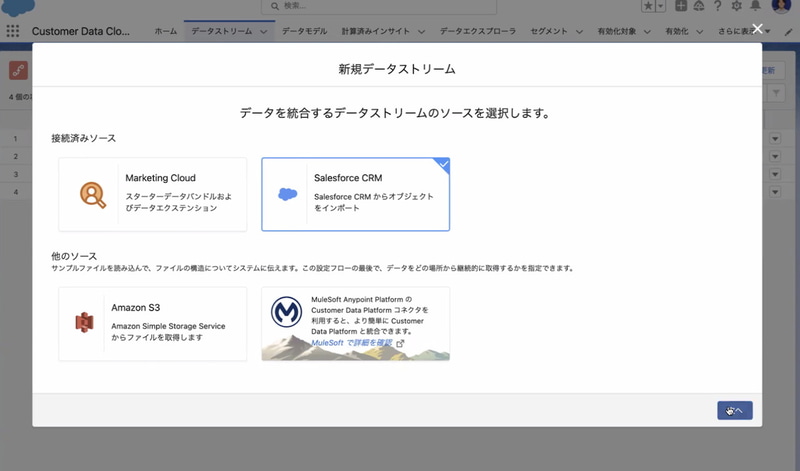Open the setup gear icon
Image resolution: width=800 pixels, height=471 pixels.
coord(737,6)
